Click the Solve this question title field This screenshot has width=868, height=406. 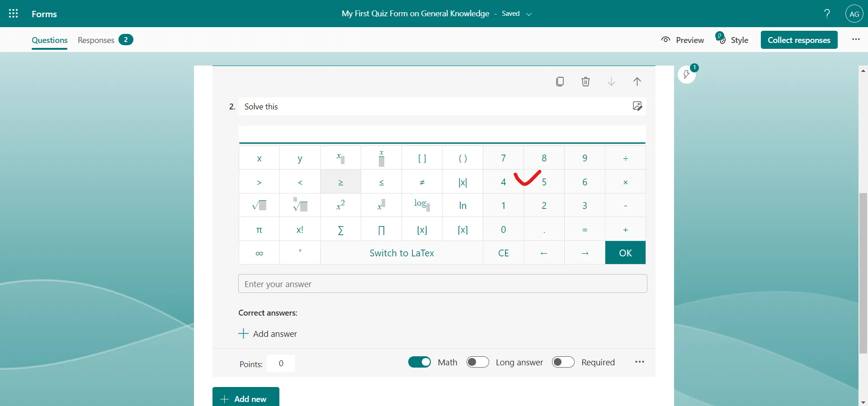442,106
